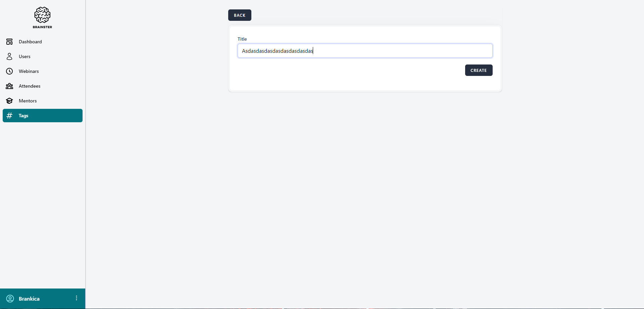The height and width of the screenshot is (309, 644).
Task: Click the Brainster brain logo
Action: (42, 15)
